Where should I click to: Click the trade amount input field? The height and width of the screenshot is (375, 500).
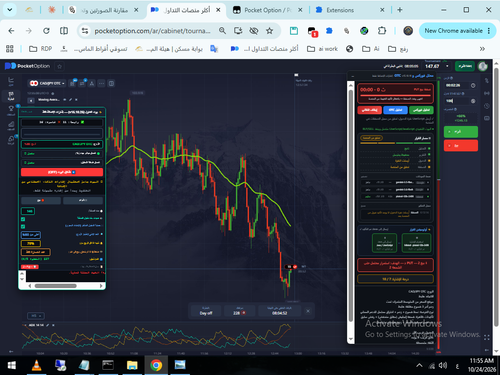(x=456, y=101)
